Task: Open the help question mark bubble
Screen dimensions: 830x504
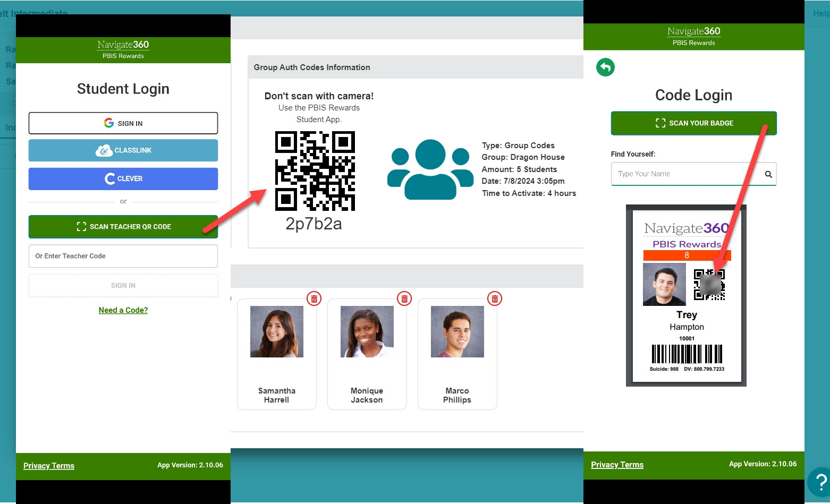Action: pos(820,482)
